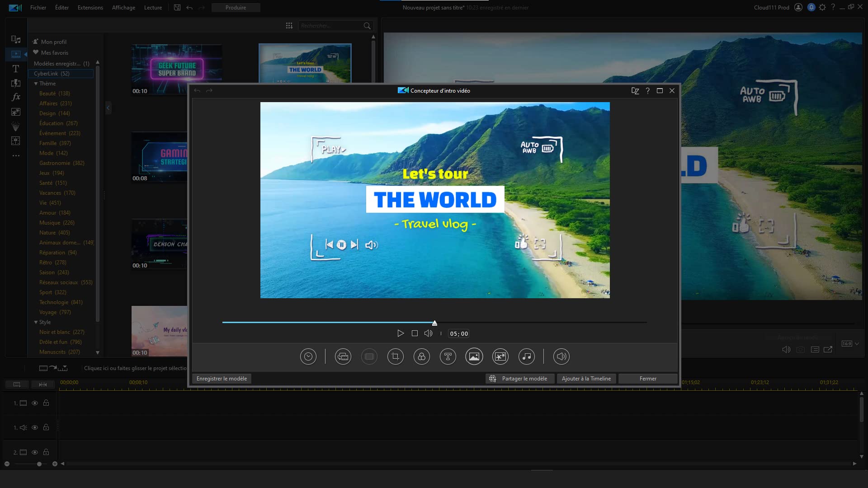
Task: Click the undo arrow in the intro designer title bar
Action: coord(197,91)
